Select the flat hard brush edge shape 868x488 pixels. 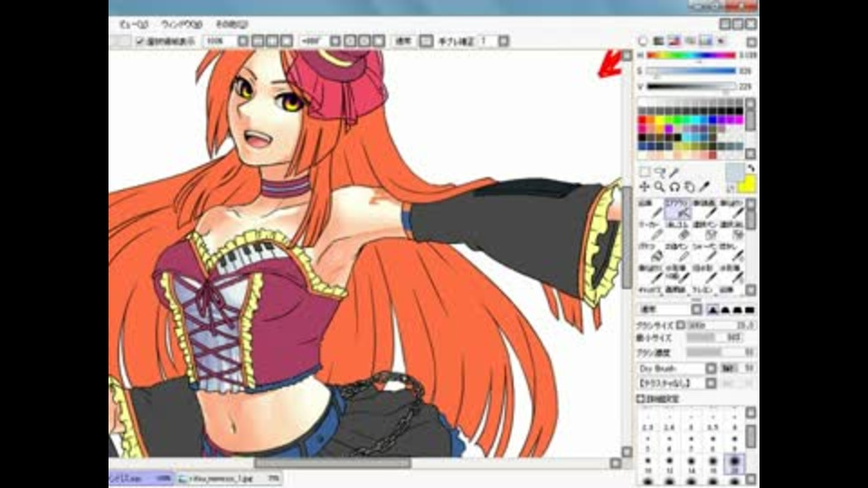[x=750, y=310]
